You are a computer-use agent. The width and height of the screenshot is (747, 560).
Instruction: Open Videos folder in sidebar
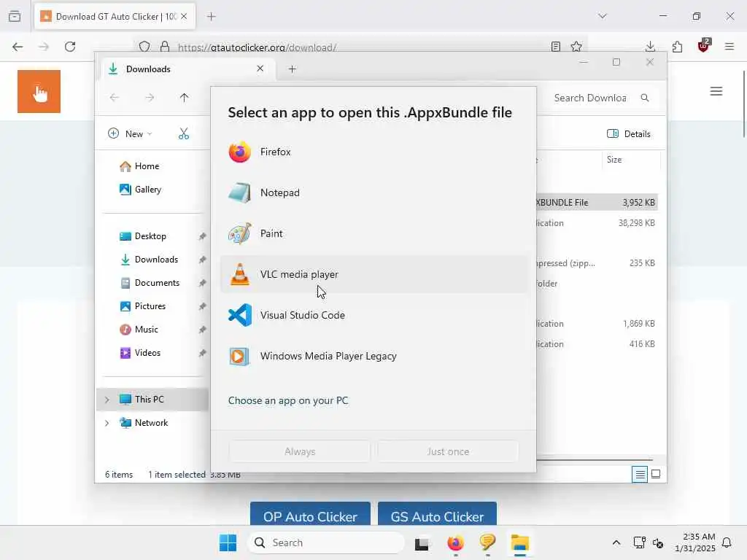147,353
